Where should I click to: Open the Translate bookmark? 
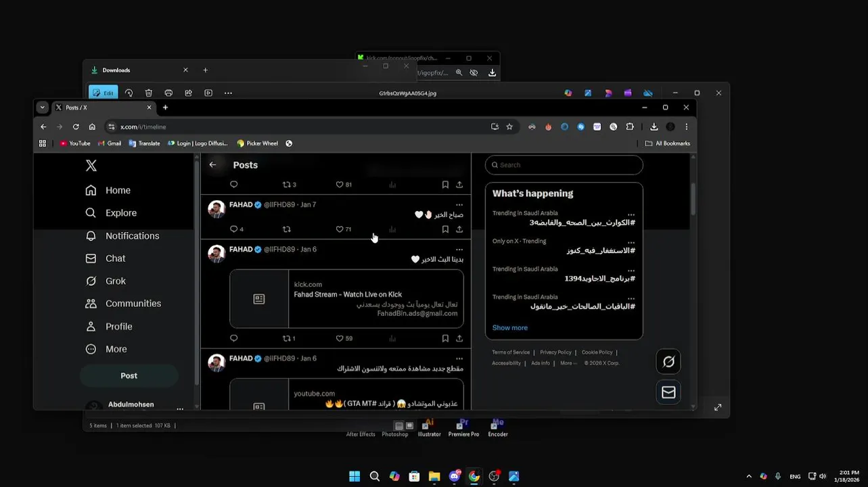[x=144, y=143]
